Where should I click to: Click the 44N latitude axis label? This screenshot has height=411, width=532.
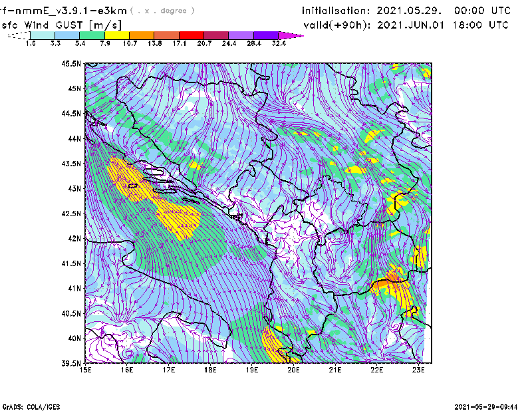(x=74, y=138)
